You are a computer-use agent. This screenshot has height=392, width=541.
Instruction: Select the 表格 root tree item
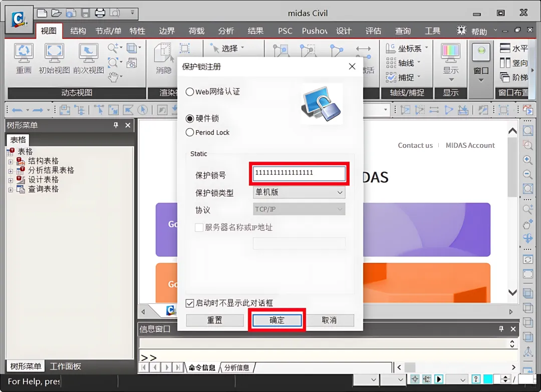coord(25,152)
